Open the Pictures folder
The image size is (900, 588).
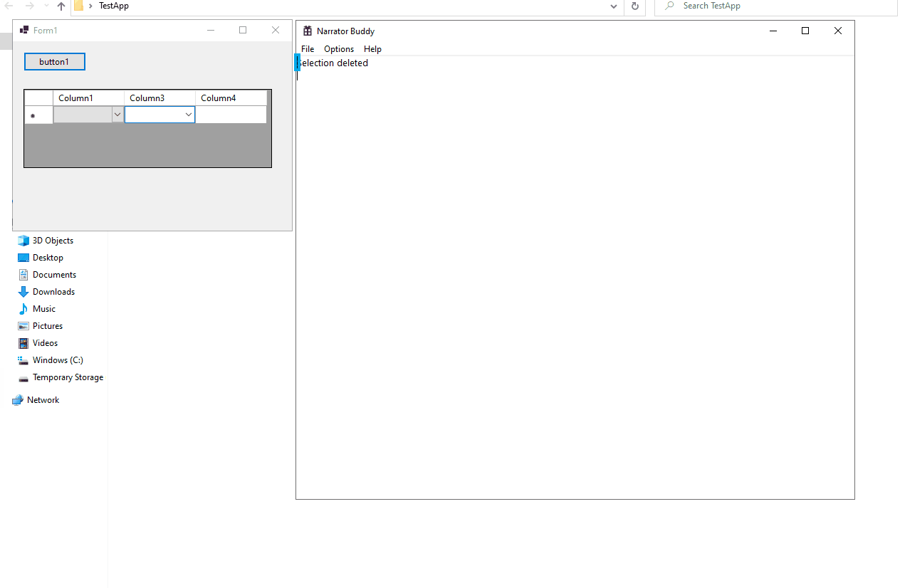point(46,325)
